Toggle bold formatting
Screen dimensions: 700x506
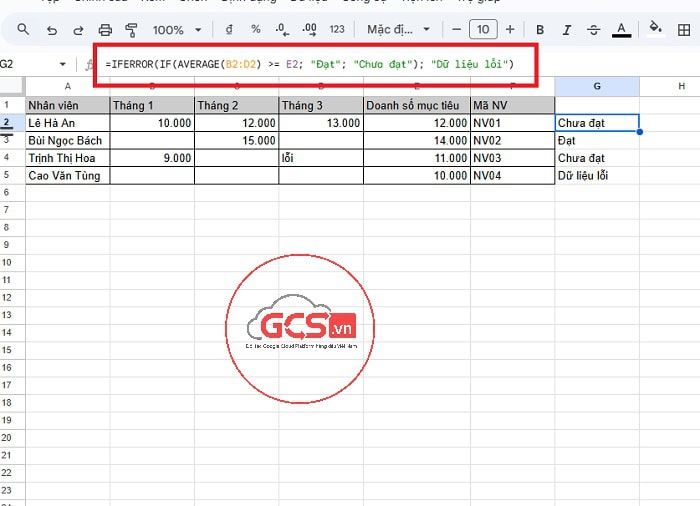(x=540, y=30)
